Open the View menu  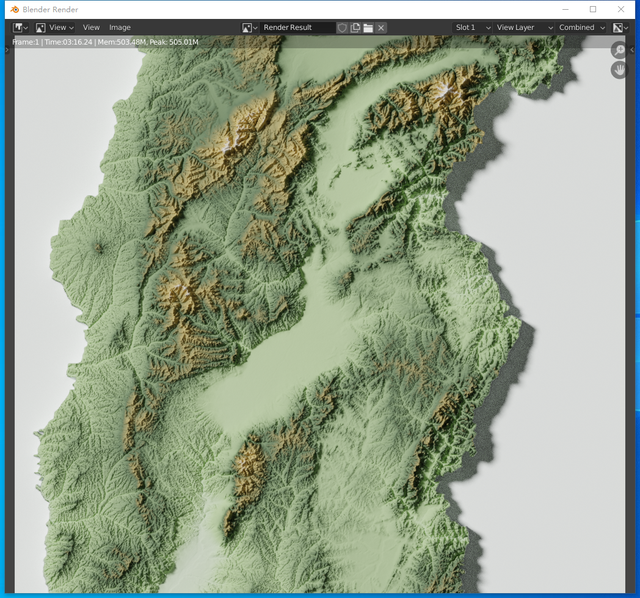tap(91, 27)
